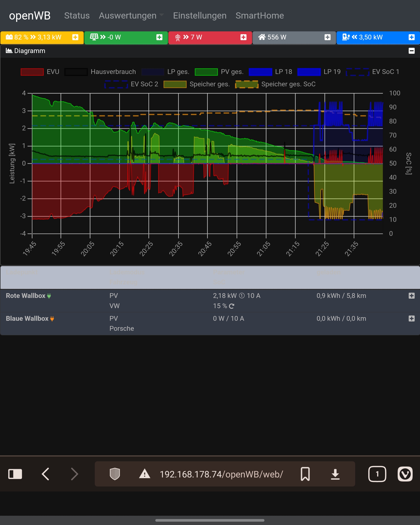420x525 pixels.
Task: Expand the Rote Wallbox row details
Action: 411,296
